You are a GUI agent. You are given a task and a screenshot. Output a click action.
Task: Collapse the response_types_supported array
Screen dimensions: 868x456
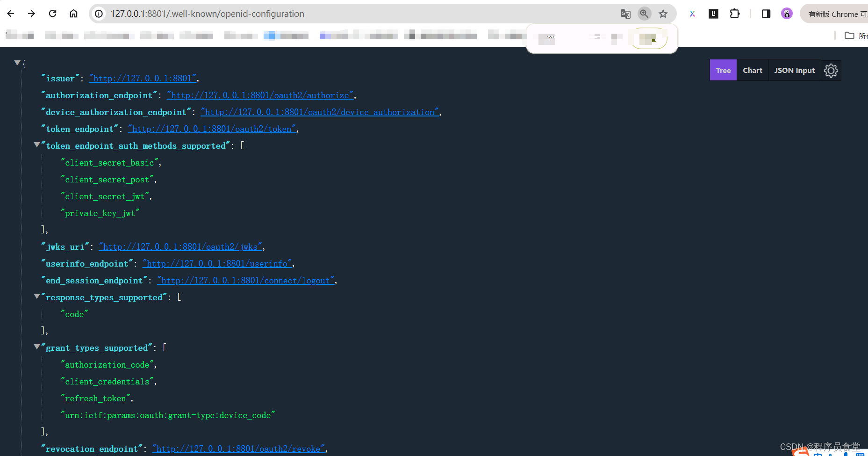click(37, 296)
